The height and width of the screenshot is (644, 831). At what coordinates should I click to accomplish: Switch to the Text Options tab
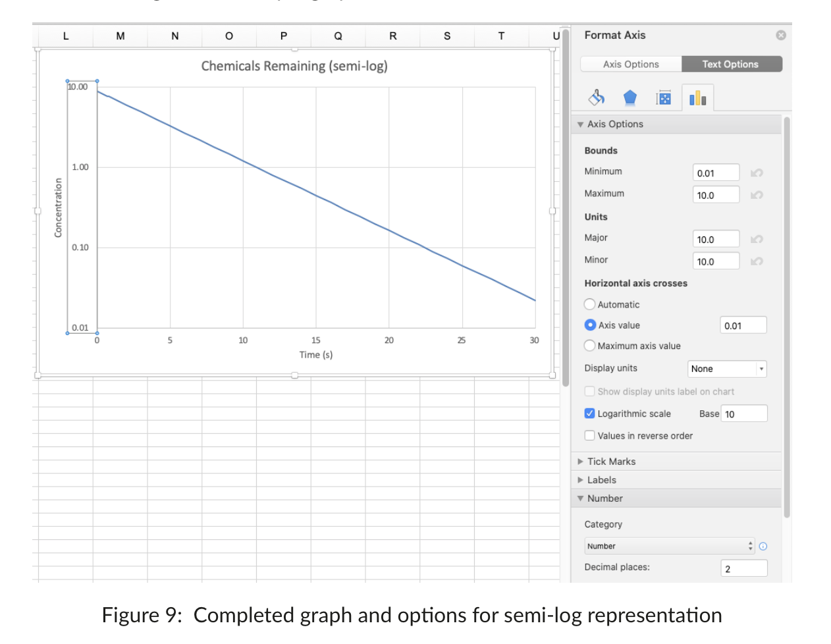pos(731,64)
